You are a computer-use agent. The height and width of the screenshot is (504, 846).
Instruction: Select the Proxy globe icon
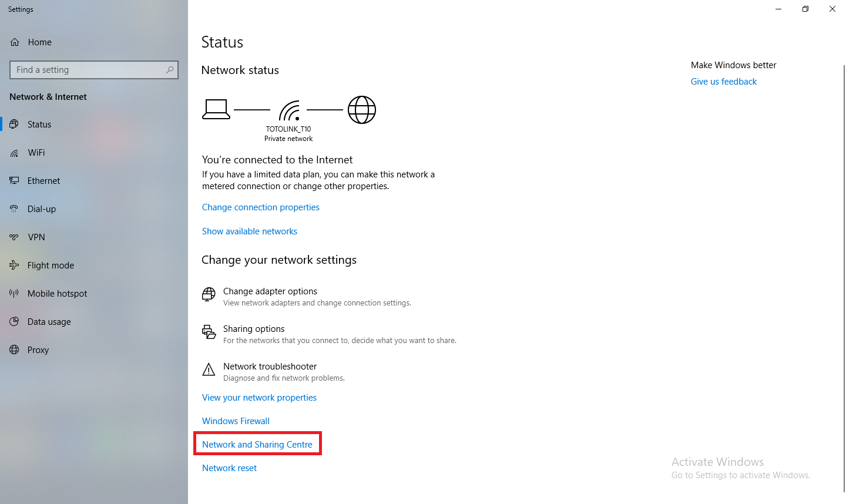(x=14, y=350)
